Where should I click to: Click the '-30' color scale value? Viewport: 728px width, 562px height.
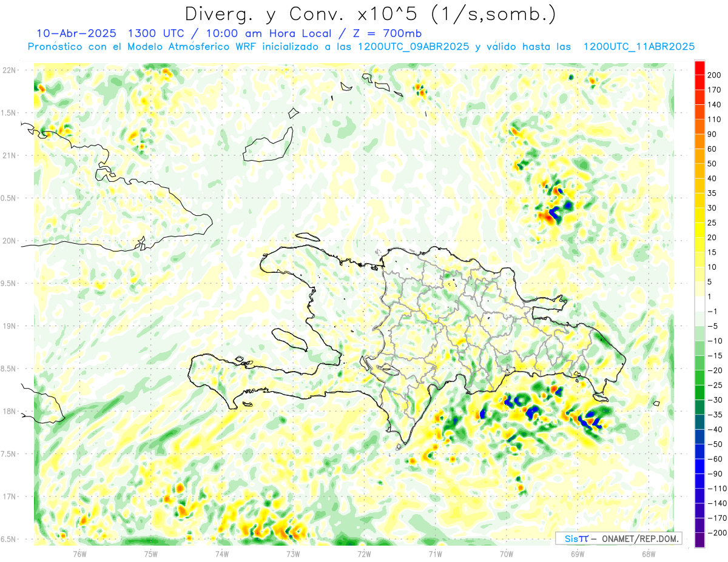(x=715, y=400)
